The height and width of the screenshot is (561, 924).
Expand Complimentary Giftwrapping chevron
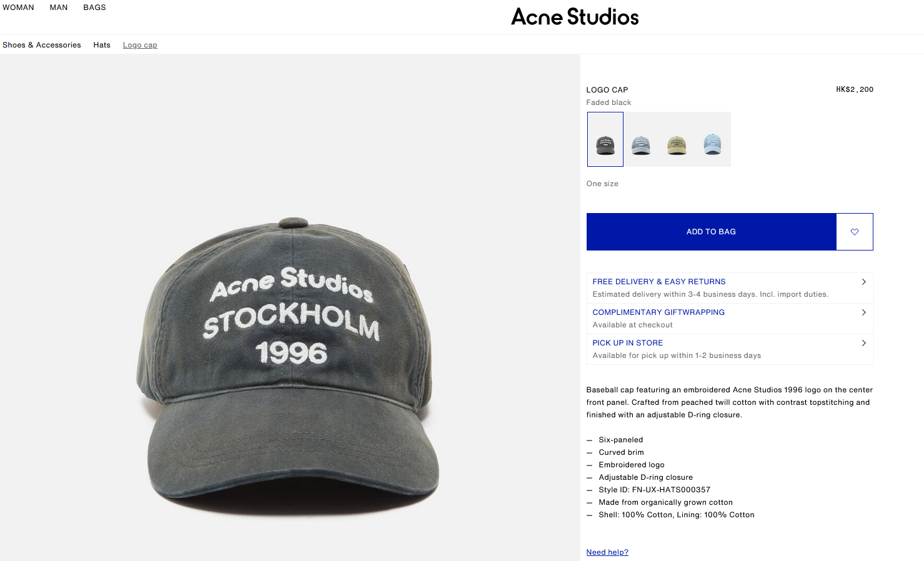[x=863, y=312]
